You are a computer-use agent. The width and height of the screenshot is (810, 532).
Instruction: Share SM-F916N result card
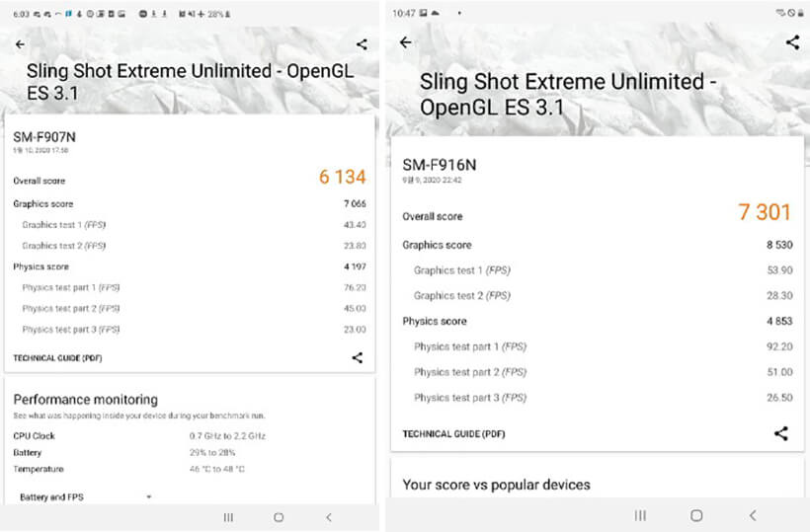tap(781, 433)
